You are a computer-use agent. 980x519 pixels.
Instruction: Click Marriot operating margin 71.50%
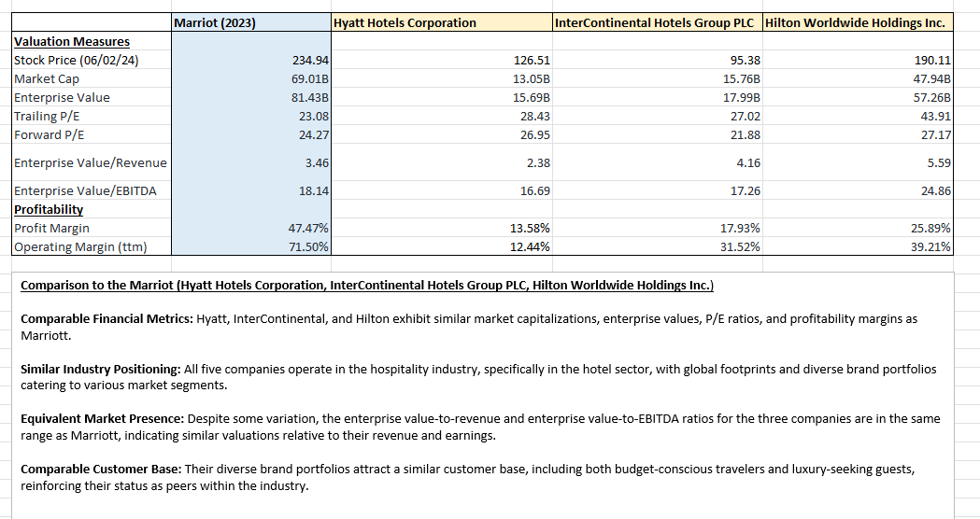click(x=251, y=246)
